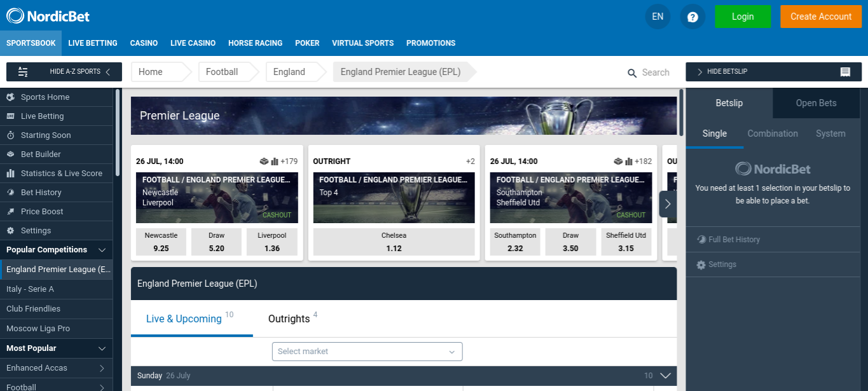868x391 pixels.
Task: Click the Live Betting sidebar icon
Action: (x=10, y=116)
